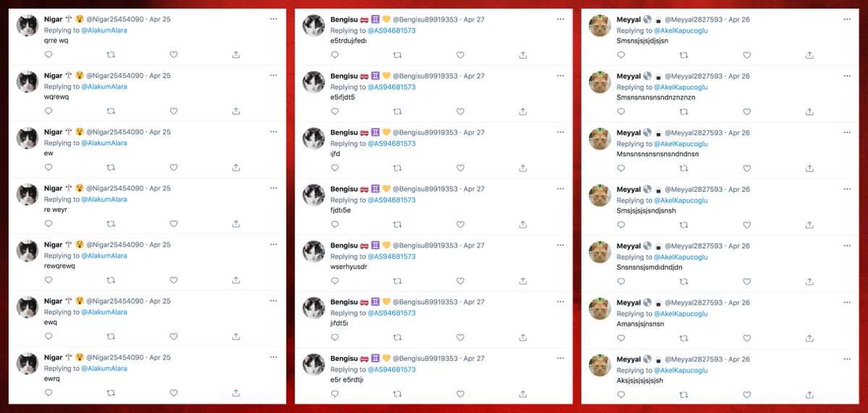Reply to Meyyal's tweet 'Amansjsjnsnsn'

click(x=621, y=338)
